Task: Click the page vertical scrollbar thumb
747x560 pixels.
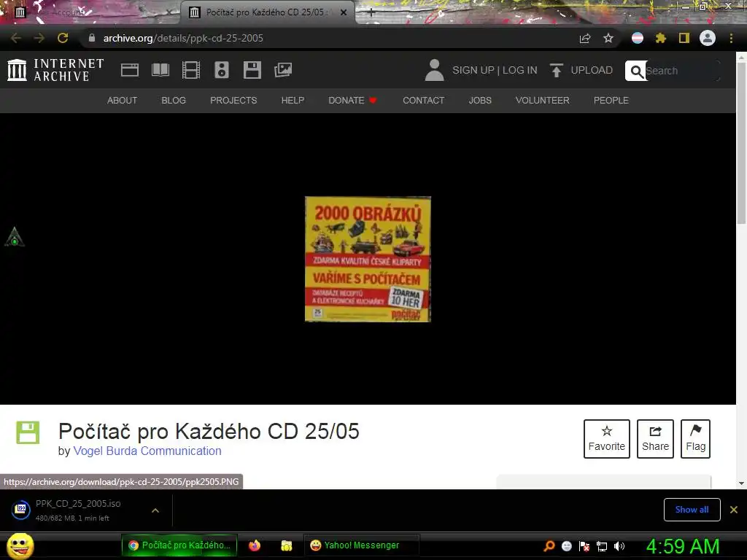Action: (741, 142)
